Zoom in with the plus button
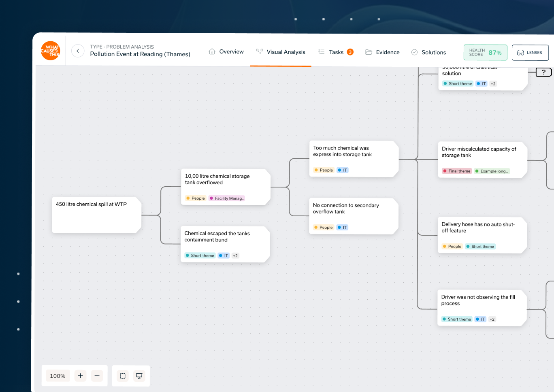This screenshot has height=392, width=554. 80,376
